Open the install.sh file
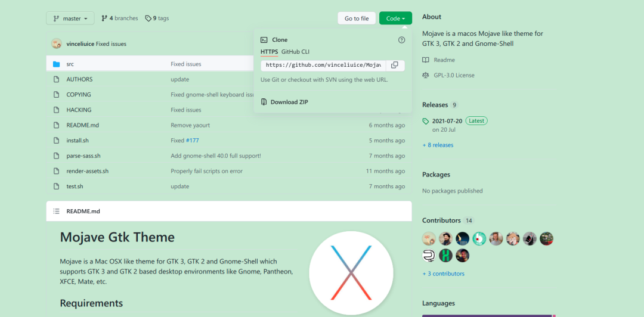 pyautogui.click(x=78, y=141)
